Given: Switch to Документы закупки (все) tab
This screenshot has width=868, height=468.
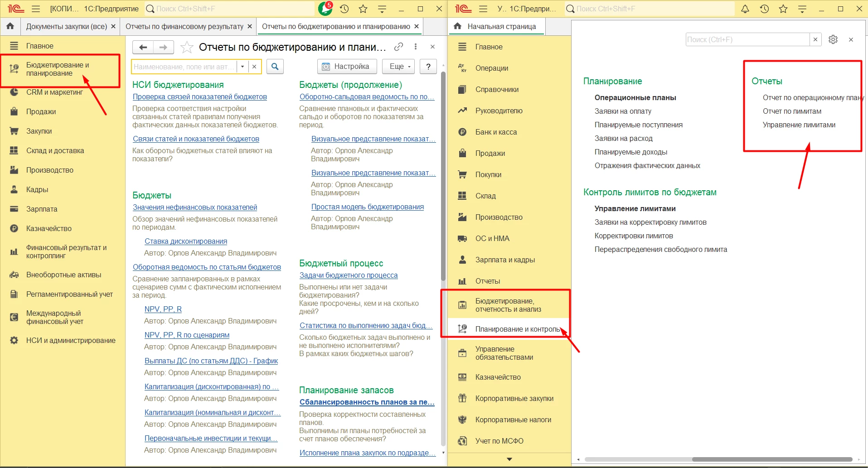Looking at the screenshot, I should pos(67,26).
